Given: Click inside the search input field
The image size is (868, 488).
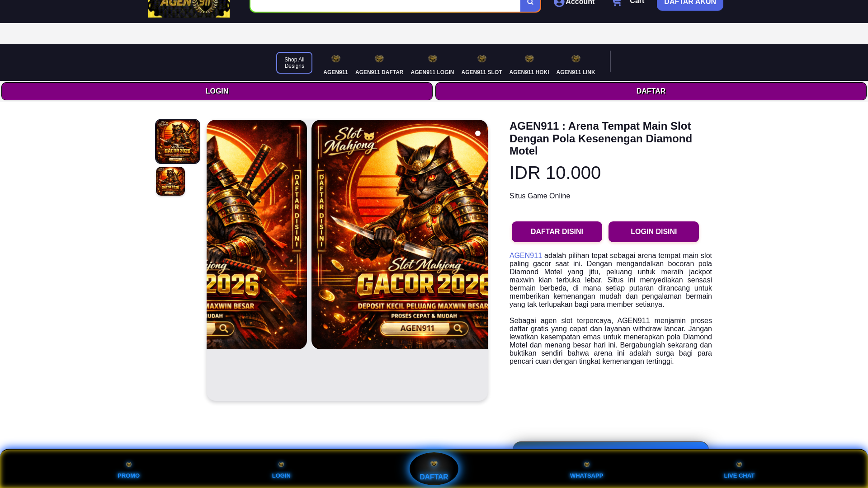Looking at the screenshot, I should [384, 5].
